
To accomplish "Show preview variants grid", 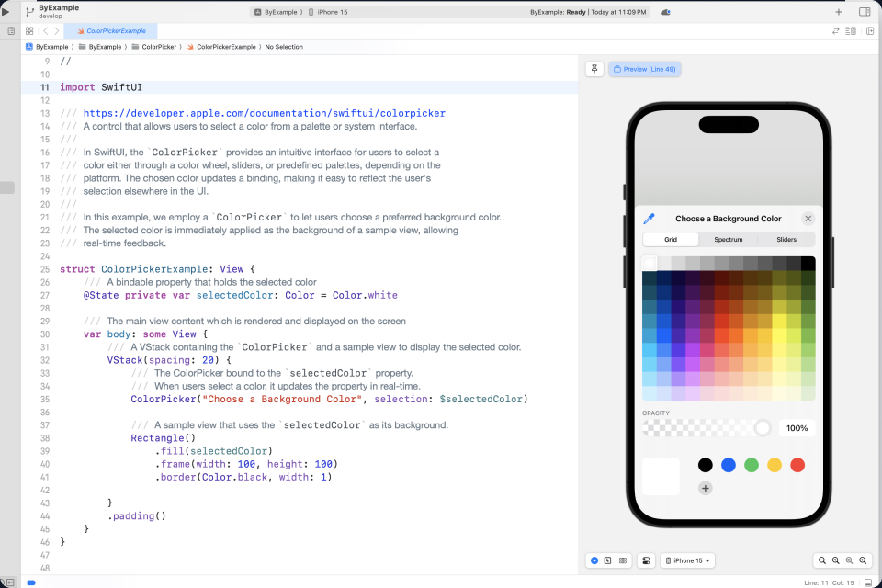I will click(x=623, y=560).
